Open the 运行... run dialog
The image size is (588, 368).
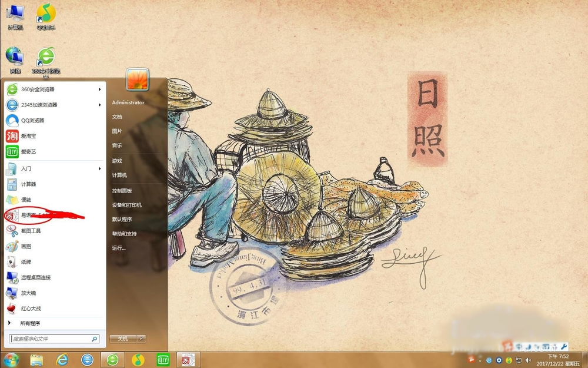pos(119,248)
